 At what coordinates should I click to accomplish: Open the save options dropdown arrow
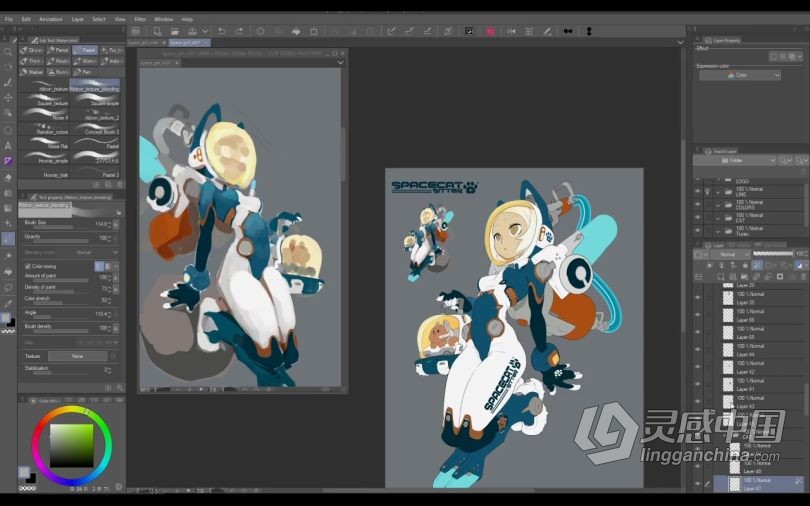205,31
